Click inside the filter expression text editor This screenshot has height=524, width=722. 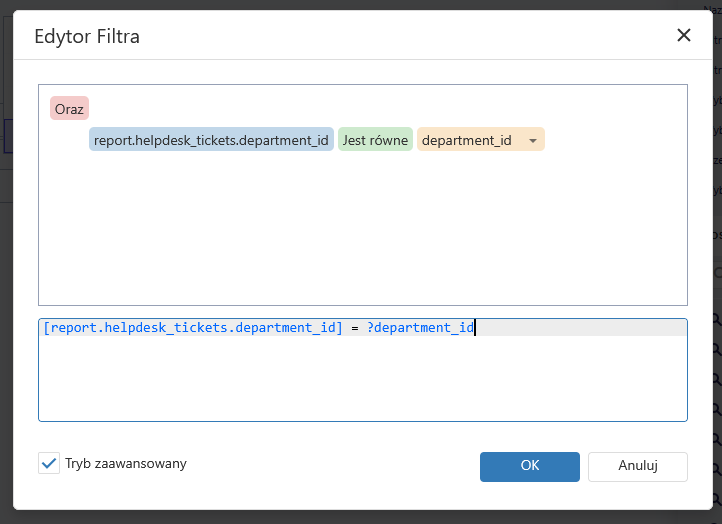tap(362, 380)
